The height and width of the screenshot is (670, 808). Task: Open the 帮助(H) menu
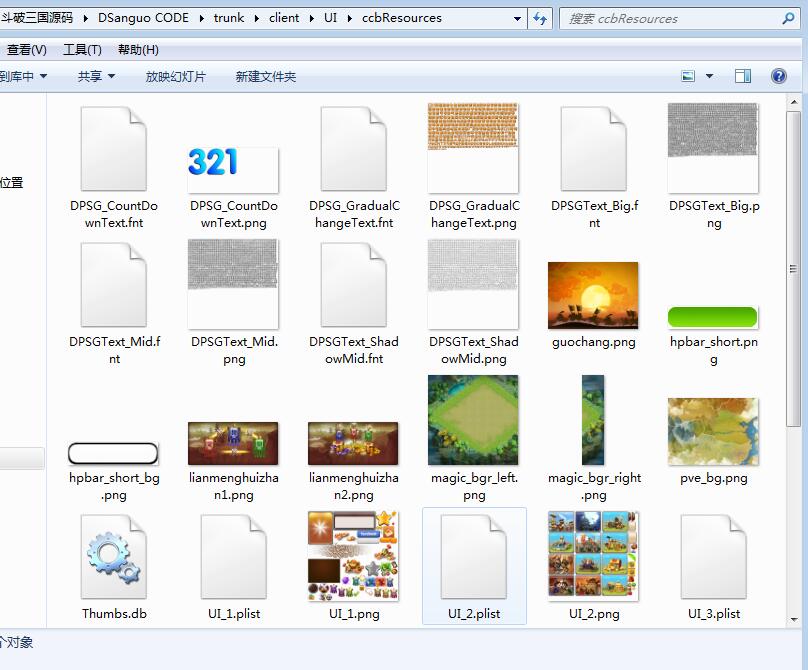click(138, 50)
